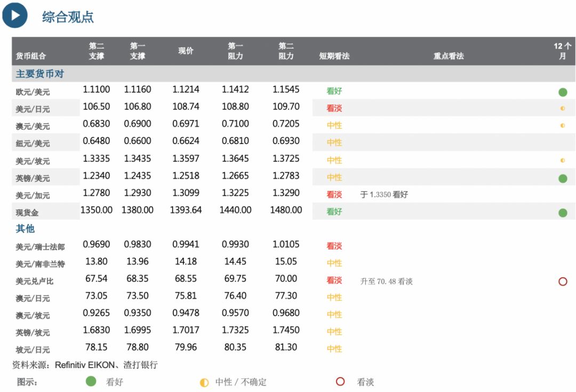
Task: Select the 美元/坡元 row label
Action: (x=33, y=161)
